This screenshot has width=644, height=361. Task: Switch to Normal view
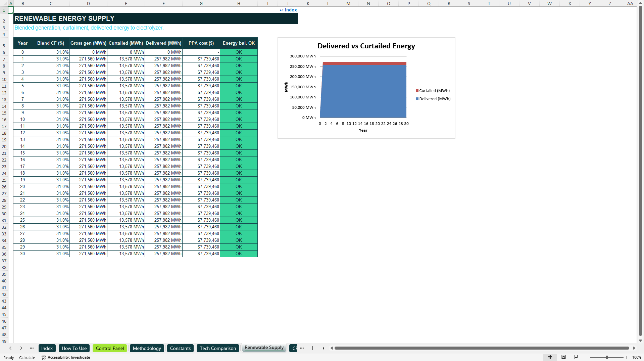550,357
